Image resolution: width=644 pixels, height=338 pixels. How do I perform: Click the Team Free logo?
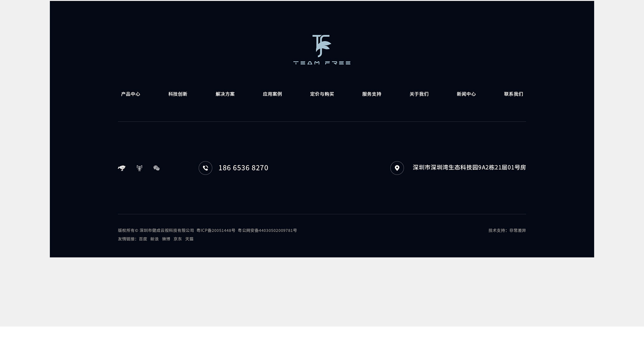click(322, 50)
